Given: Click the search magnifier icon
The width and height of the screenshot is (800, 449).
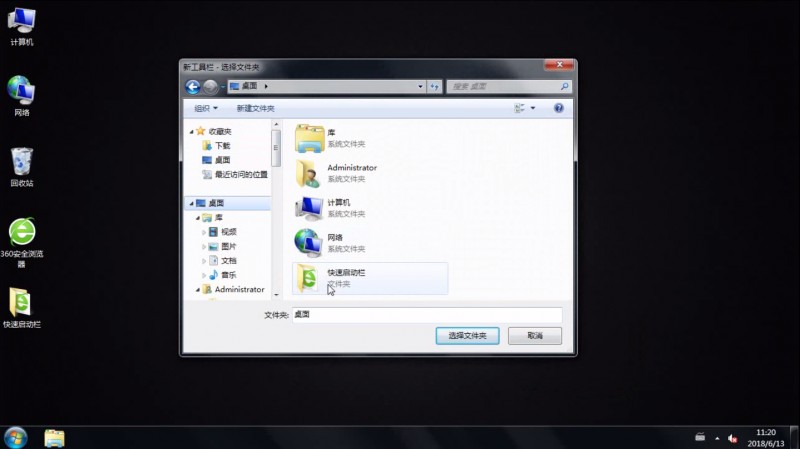Looking at the screenshot, I should coord(564,86).
